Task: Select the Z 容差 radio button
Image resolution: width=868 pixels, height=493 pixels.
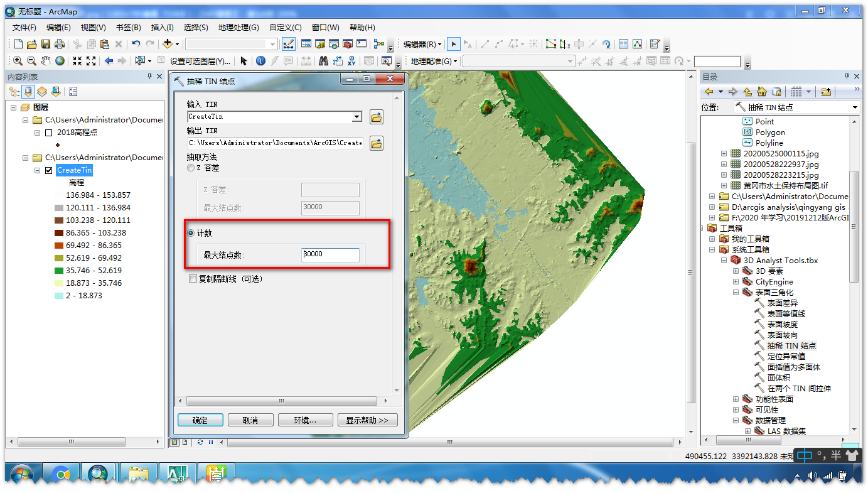Action: [190, 167]
